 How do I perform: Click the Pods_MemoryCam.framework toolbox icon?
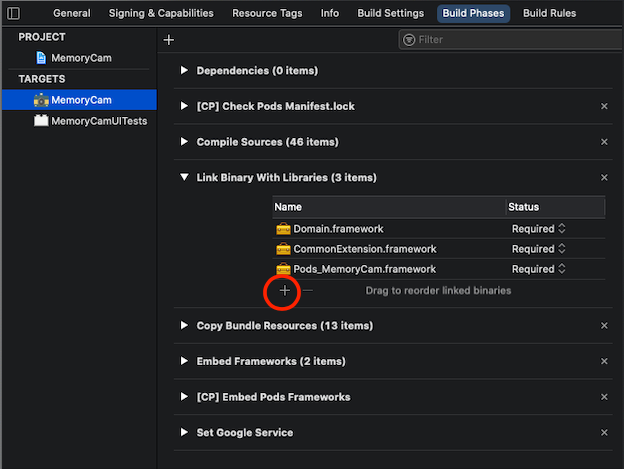(283, 269)
